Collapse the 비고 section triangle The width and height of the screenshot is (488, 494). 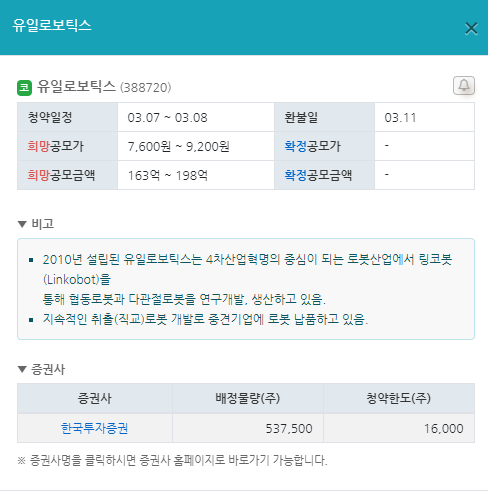click(22, 224)
